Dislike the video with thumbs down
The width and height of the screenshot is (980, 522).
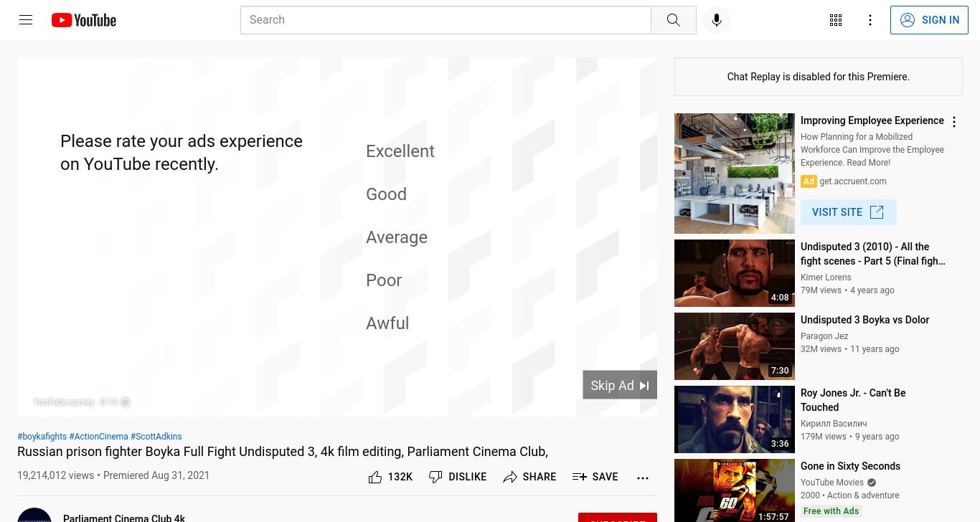458,477
